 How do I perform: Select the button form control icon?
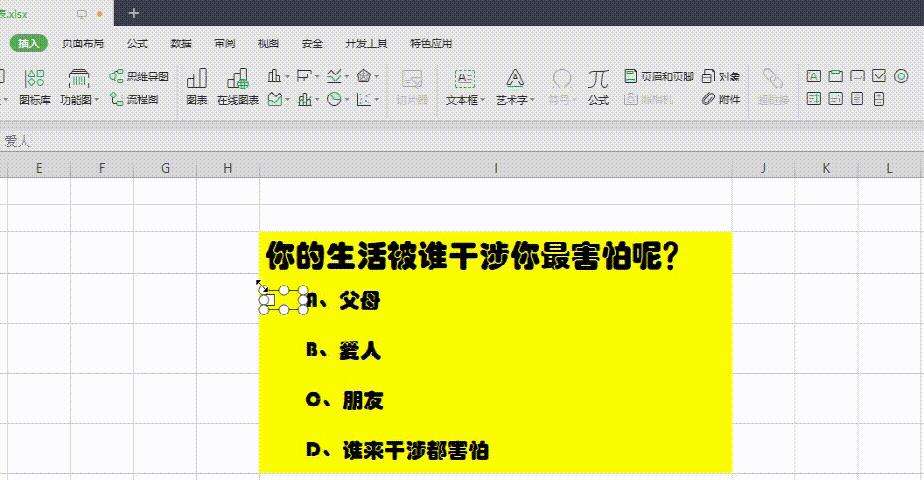pos(857,76)
